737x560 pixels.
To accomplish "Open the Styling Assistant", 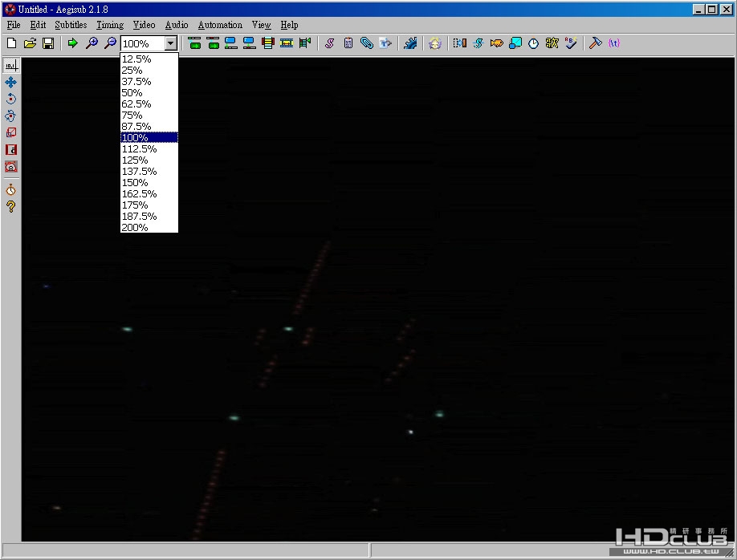I will tap(478, 43).
